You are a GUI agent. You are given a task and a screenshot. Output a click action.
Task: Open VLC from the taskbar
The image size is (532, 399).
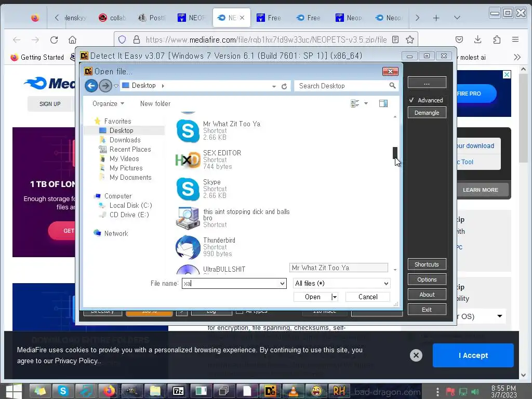293,391
